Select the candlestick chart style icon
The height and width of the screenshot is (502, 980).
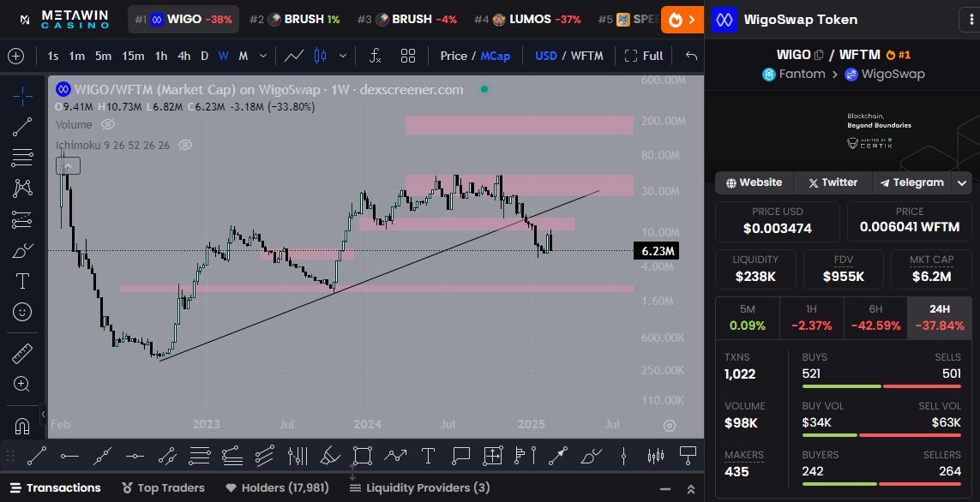(x=321, y=57)
